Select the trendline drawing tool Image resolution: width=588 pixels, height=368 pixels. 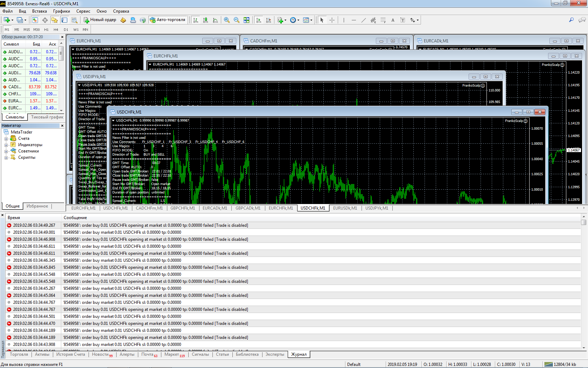coord(364,20)
